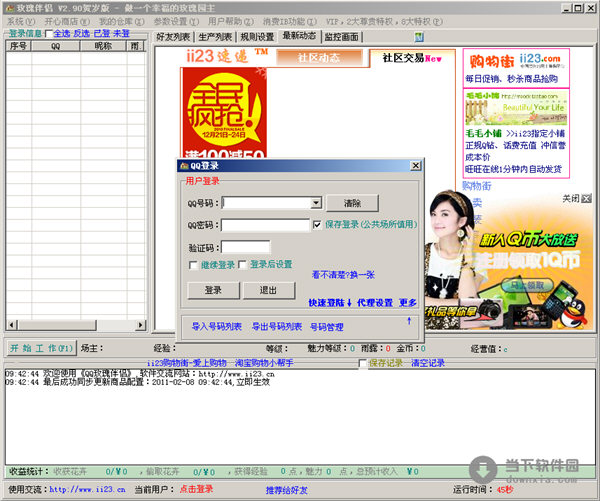Switch to the 规则设置 tab

[x=257, y=37]
